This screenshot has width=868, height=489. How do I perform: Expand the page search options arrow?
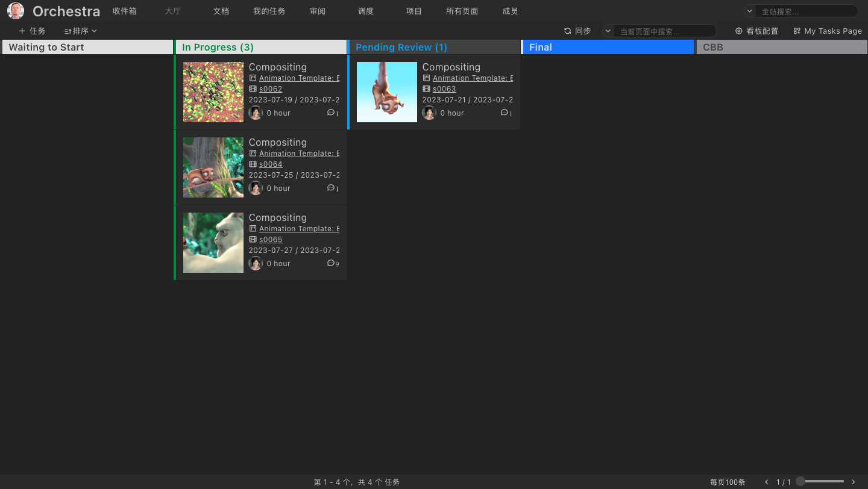(608, 31)
